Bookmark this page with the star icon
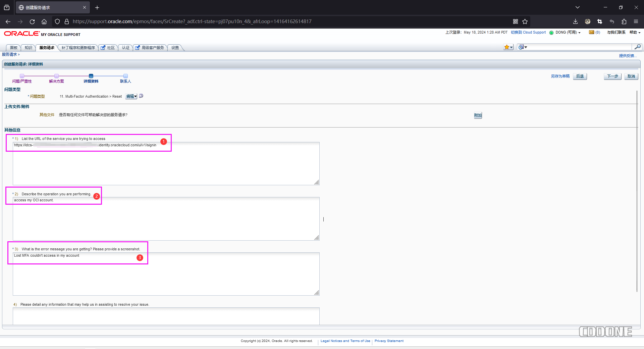 (525, 21)
